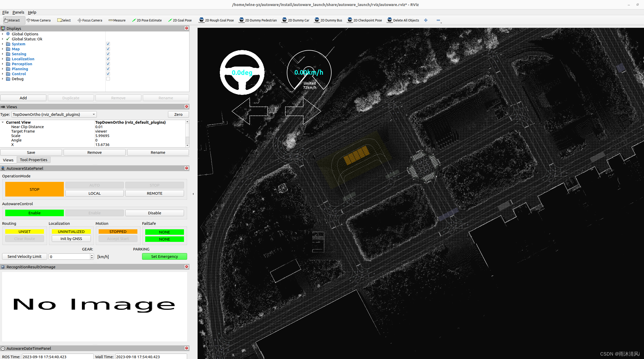Image resolution: width=644 pixels, height=359 pixels.
Task: Open the Panels menu
Action: pos(18,12)
